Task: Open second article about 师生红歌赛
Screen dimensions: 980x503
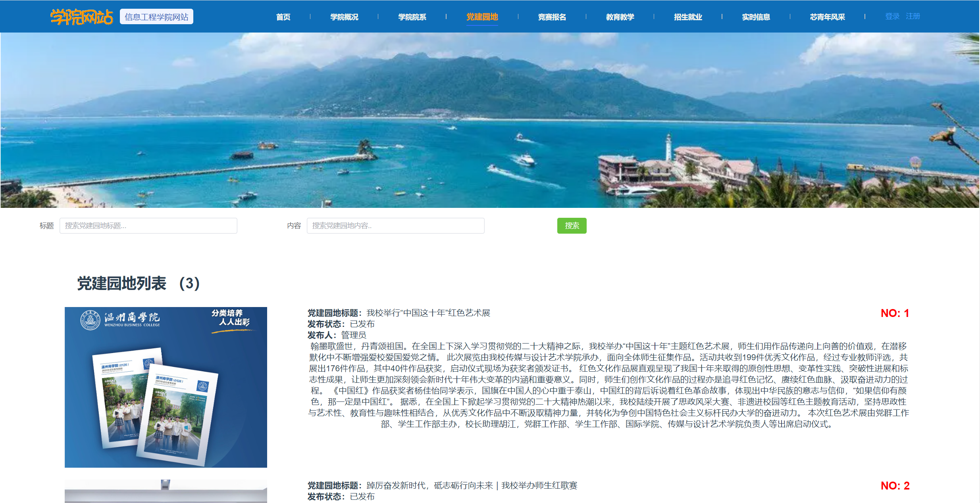Action: pos(472,486)
